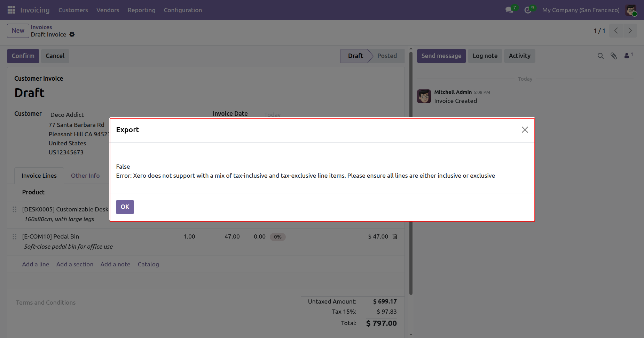This screenshot has height=338, width=644.
Task: Open the Customers menu
Action: [73, 10]
